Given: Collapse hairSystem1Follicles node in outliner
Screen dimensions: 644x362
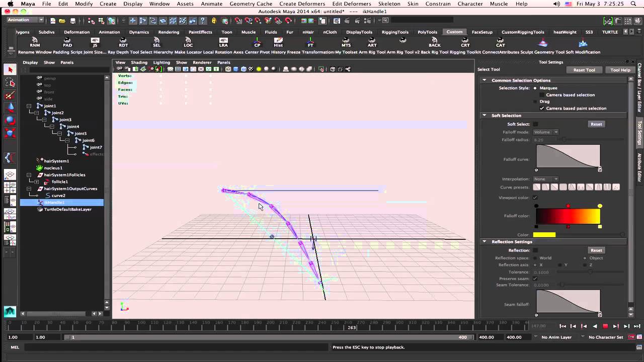Looking at the screenshot, I should tap(29, 175).
